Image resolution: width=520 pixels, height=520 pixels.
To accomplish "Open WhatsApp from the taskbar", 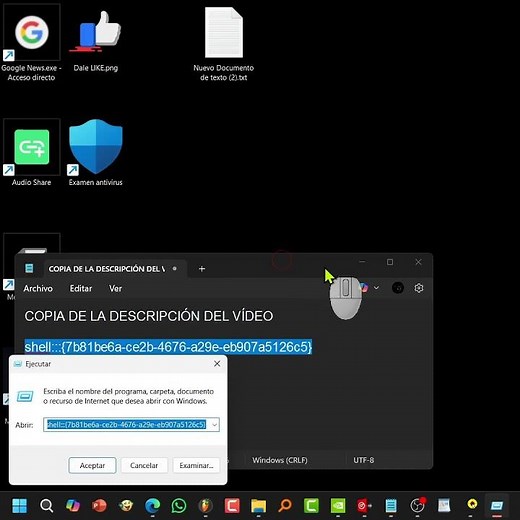I will pyautogui.click(x=179, y=506).
